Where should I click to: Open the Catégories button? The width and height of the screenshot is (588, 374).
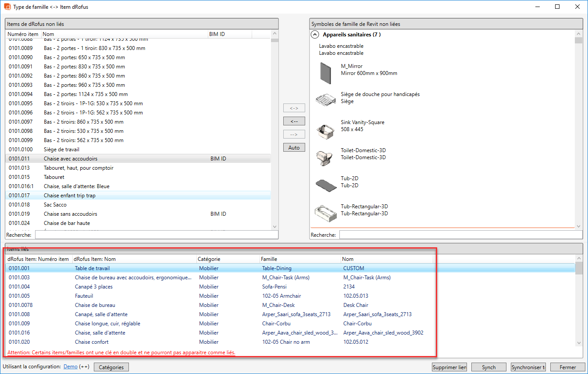click(111, 367)
